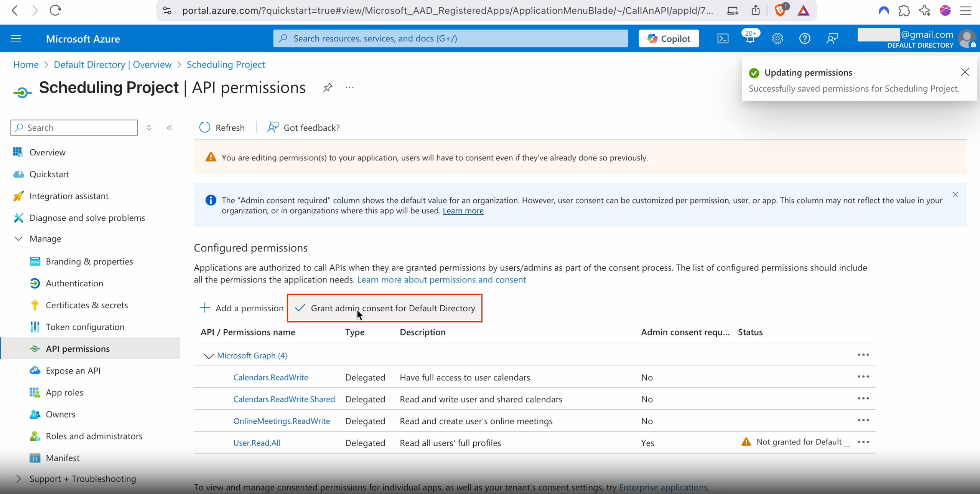The height and width of the screenshot is (494, 980).
Task: Open the ellipsis menu next to the page title
Action: (x=349, y=88)
